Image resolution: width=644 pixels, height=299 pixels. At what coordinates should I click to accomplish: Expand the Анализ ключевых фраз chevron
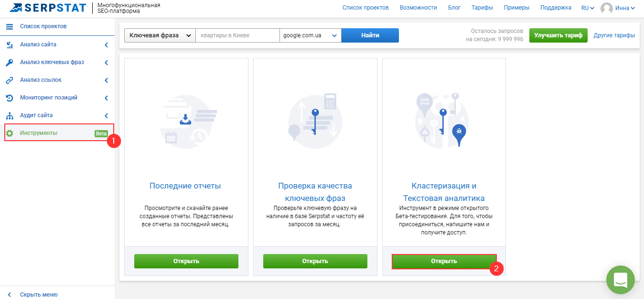click(106, 63)
